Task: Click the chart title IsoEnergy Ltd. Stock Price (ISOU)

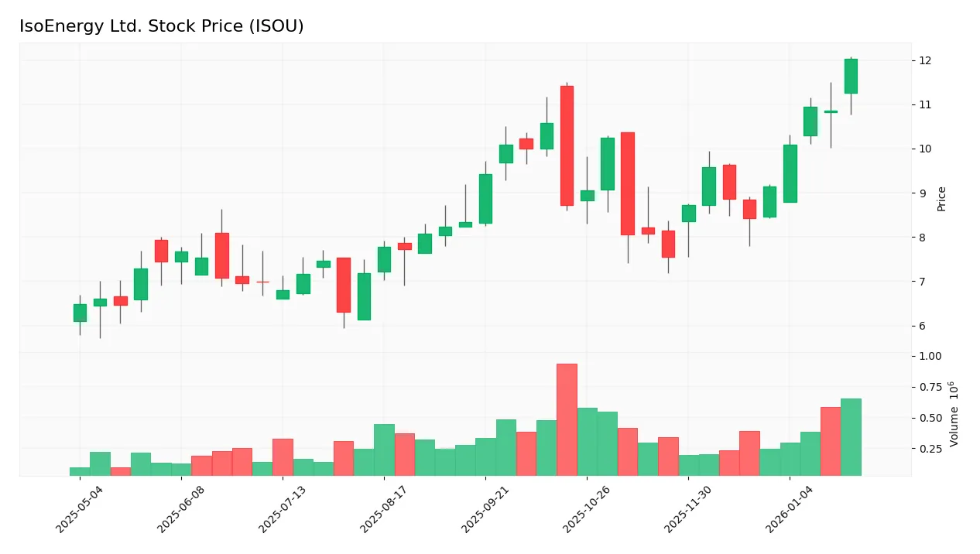Action: click(x=163, y=26)
